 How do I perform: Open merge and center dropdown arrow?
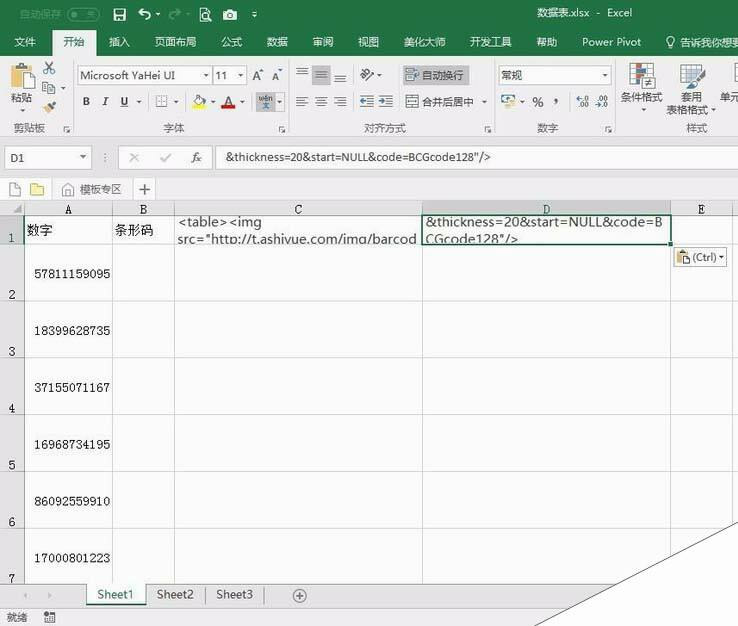coord(484,102)
